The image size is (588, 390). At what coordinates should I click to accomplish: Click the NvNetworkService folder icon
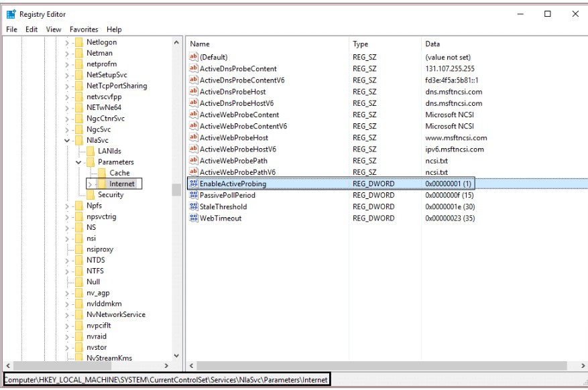click(x=78, y=315)
